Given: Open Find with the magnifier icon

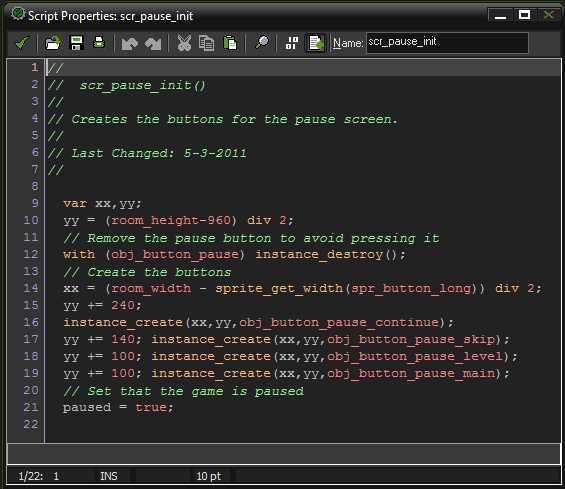Looking at the screenshot, I should (262, 43).
